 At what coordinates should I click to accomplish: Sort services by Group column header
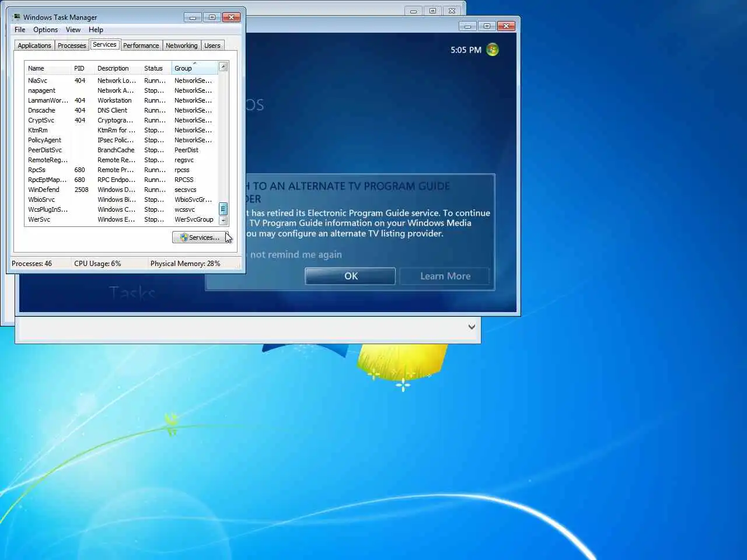(x=194, y=68)
